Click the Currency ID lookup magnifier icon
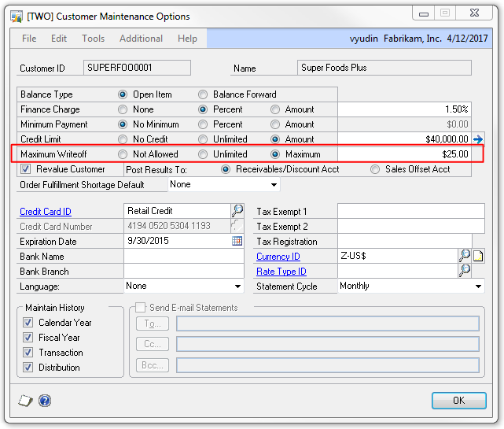This screenshot has height=429, width=504. (x=465, y=256)
